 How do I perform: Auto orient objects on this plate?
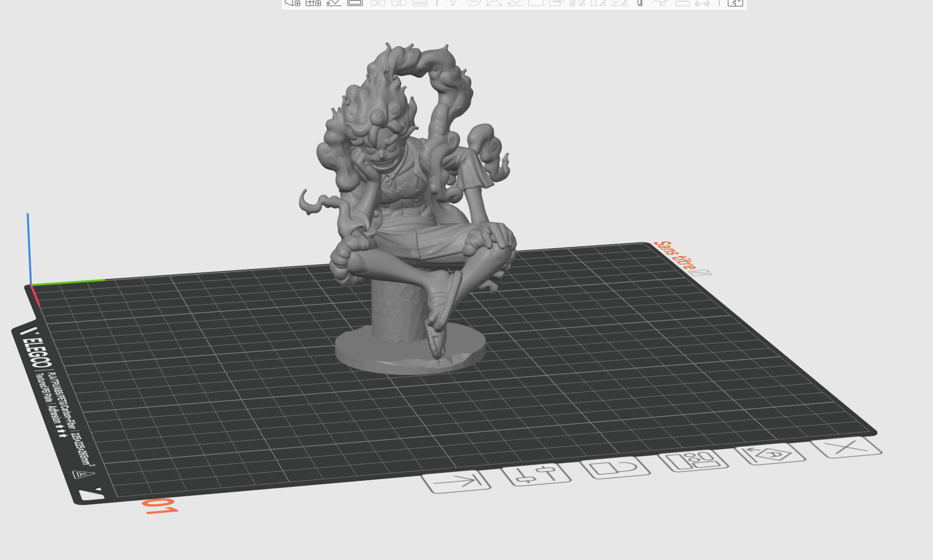pos(770,455)
